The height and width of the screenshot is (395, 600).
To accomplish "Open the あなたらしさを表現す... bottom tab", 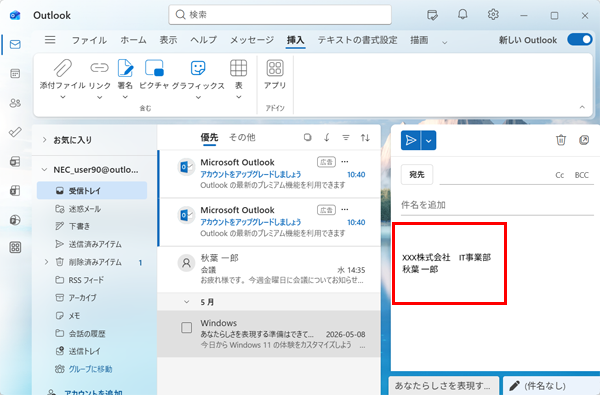I will click(x=444, y=385).
